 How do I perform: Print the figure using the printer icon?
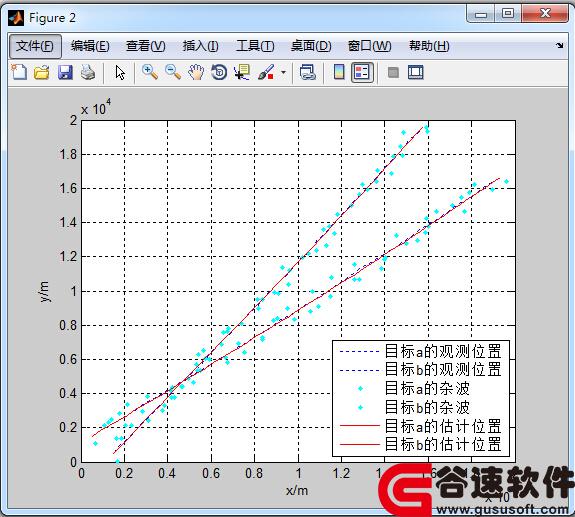88,72
